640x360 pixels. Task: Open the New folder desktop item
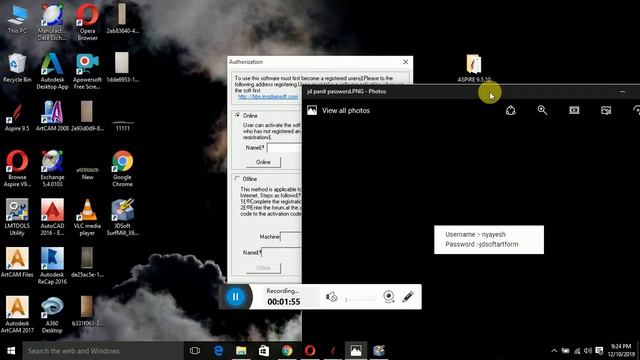coord(87,172)
